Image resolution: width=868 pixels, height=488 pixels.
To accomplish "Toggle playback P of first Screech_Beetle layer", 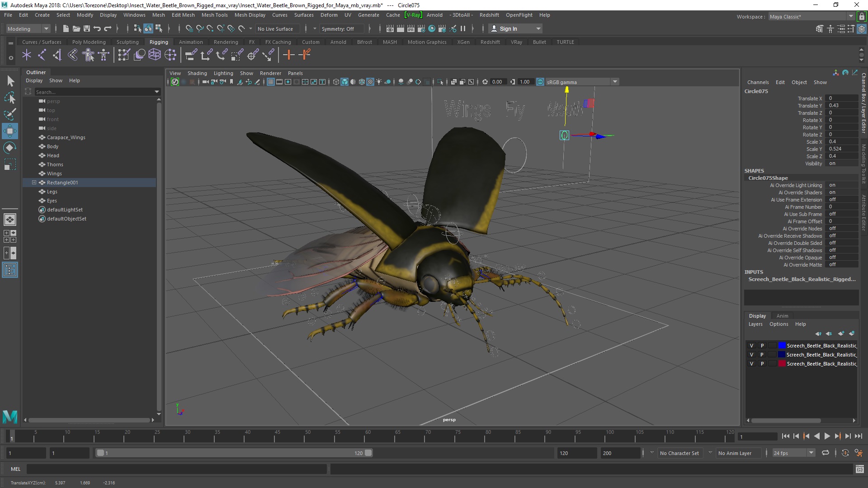I will [762, 346].
